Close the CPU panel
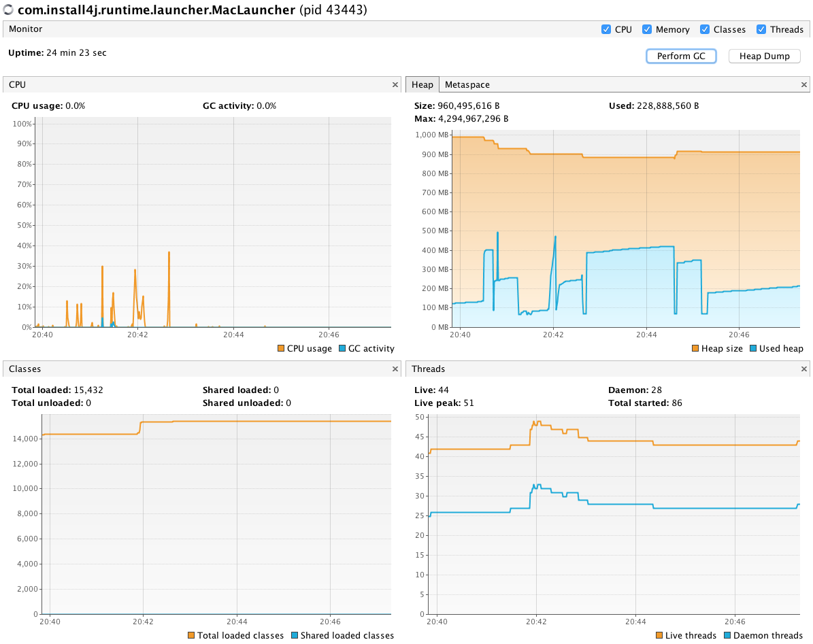813x644 pixels. point(395,84)
